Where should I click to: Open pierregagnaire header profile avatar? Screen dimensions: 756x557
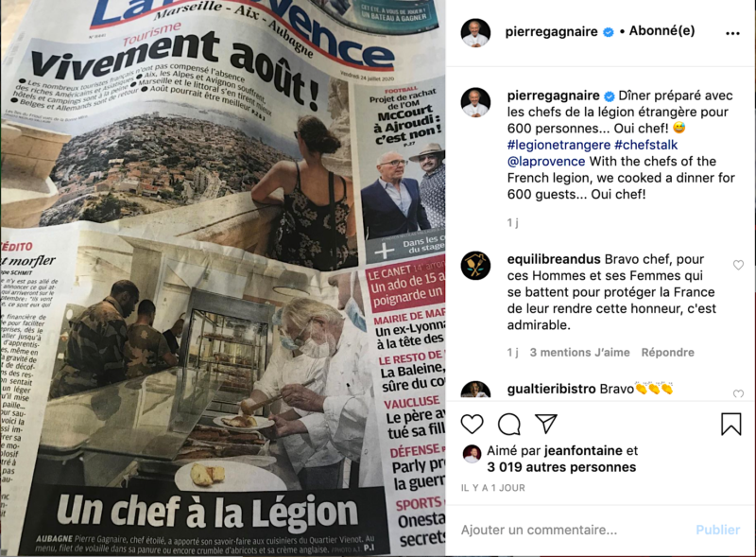[475, 33]
